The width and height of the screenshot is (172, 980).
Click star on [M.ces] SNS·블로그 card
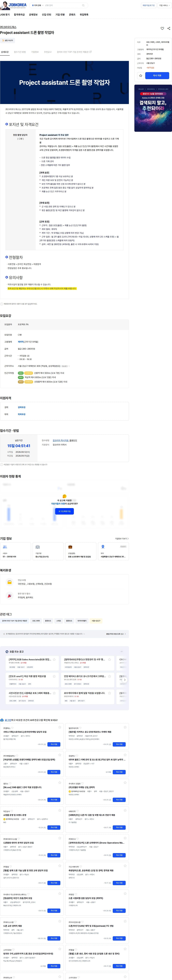60,783
